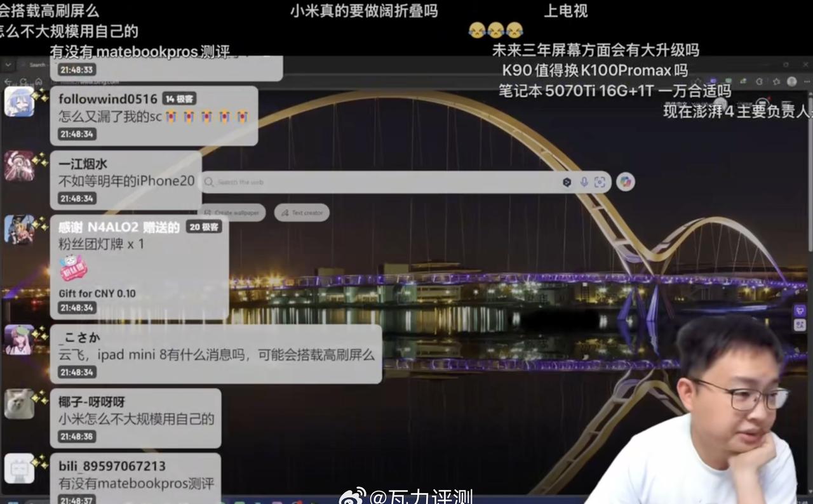
Task: Click username followwind0516 in chat
Action: coord(108,99)
